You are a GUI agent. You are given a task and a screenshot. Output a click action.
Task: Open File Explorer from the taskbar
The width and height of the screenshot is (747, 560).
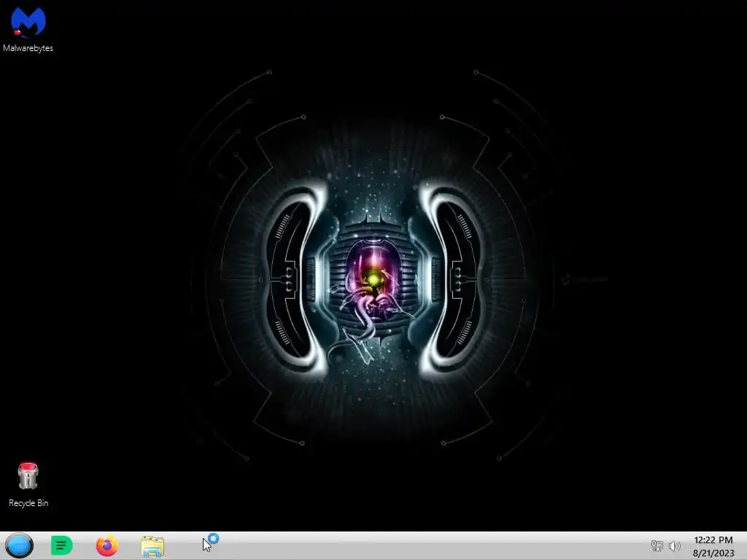[x=152, y=546]
